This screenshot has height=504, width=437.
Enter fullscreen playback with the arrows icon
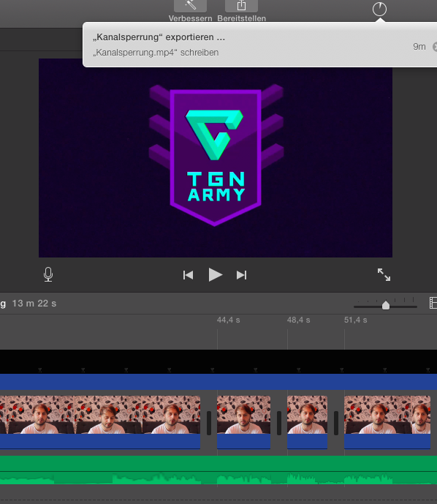[384, 275]
